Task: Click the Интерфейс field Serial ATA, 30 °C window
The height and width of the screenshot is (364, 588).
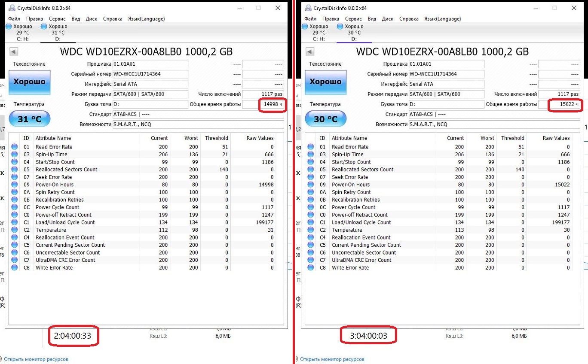Action: point(446,84)
